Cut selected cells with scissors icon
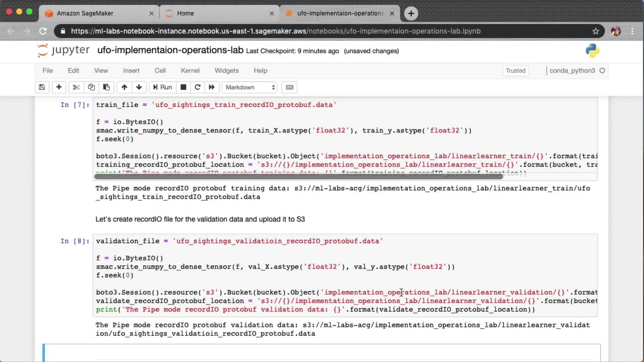644x362 pixels. point(76,87)
